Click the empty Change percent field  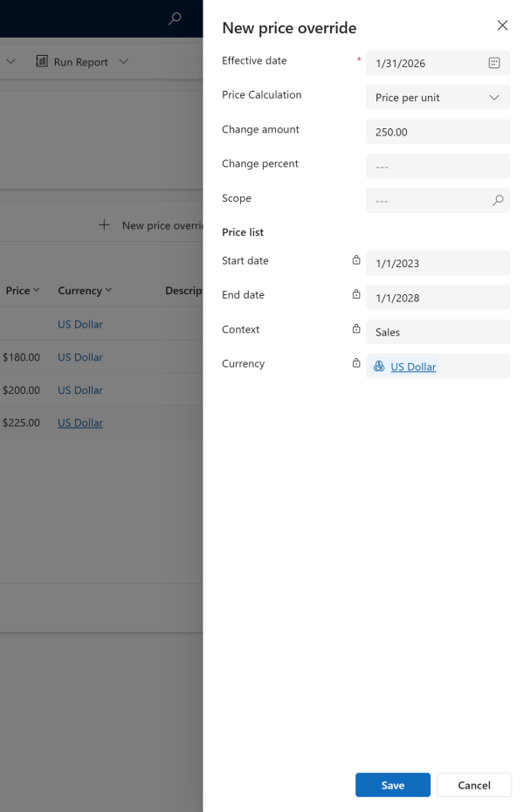[438, 166]
